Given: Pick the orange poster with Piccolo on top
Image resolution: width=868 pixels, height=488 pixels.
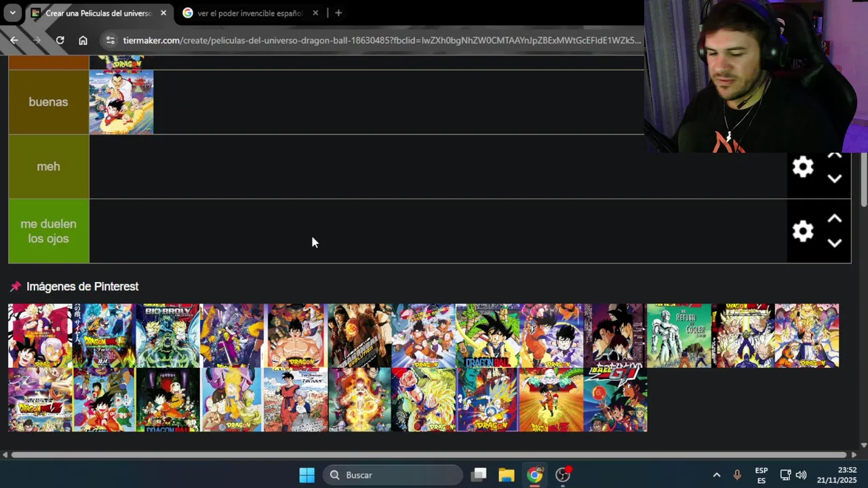Looking at the screenshot, I should 551,400.
